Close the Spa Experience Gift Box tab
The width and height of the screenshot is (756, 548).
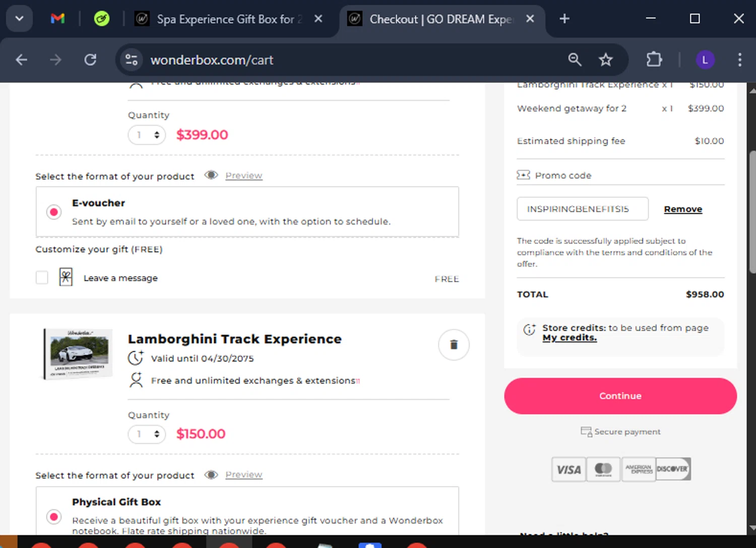point(318,19)
